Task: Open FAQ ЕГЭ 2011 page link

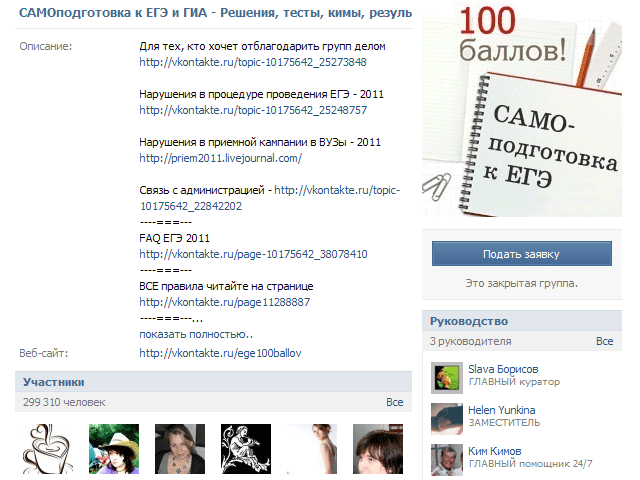Action: [x=253, y=254]
